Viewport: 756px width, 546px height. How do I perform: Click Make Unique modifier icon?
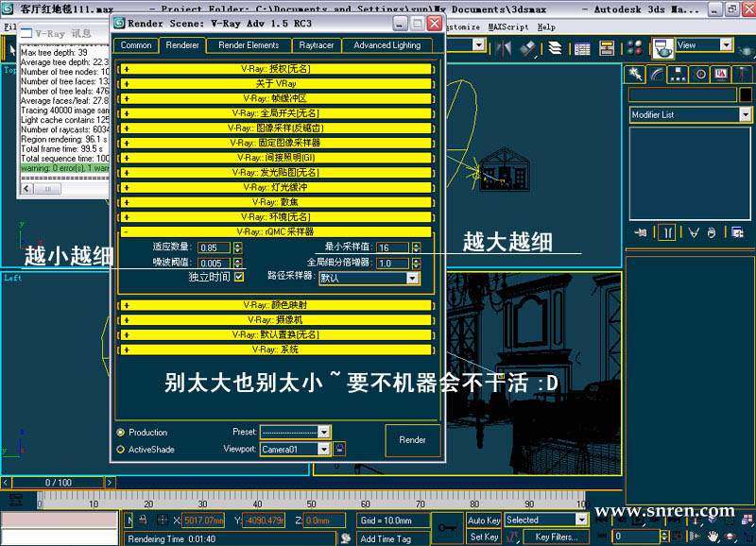[x=694, y=232]
